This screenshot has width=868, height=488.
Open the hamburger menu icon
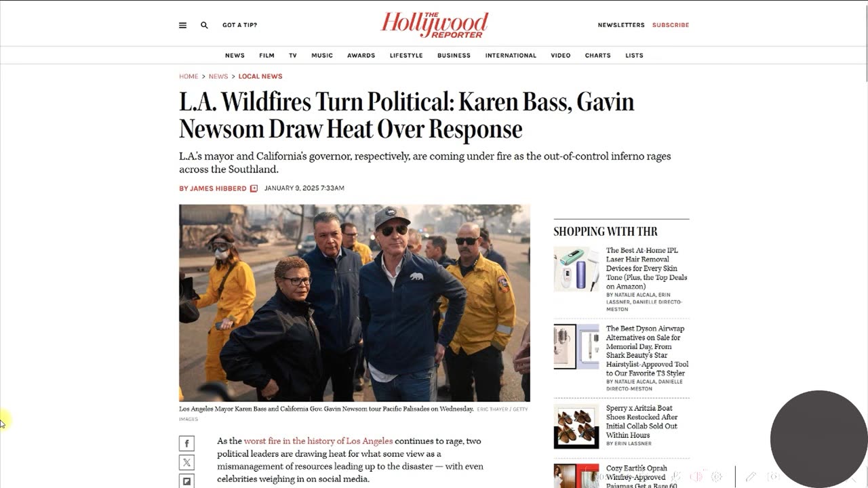click(x=182, y=25)
